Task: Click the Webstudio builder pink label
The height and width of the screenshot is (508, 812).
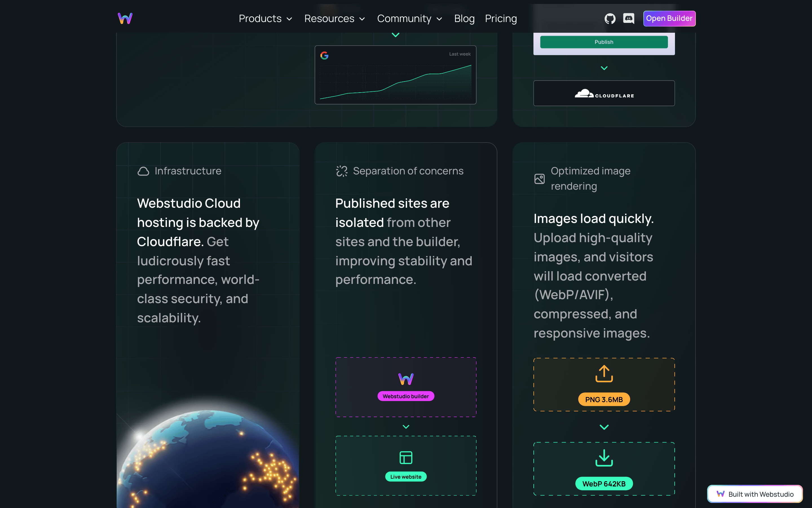Action: tap(406, 396)
